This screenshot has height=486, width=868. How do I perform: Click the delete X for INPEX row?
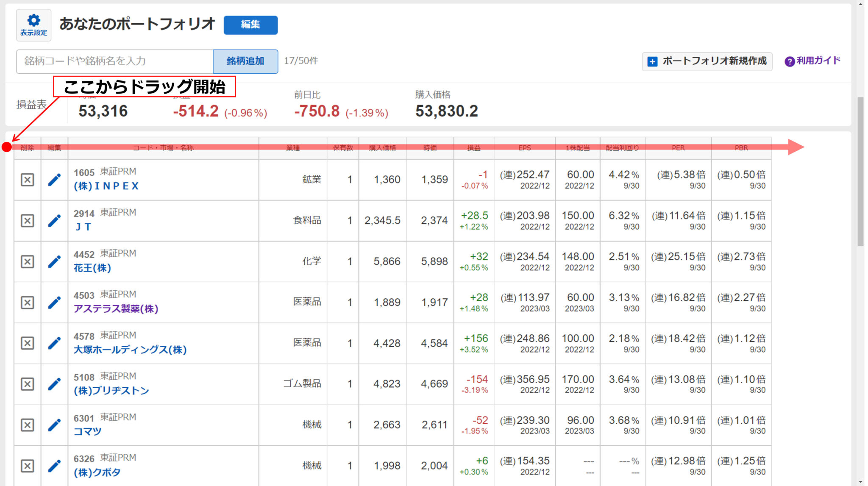click(28, 180)
